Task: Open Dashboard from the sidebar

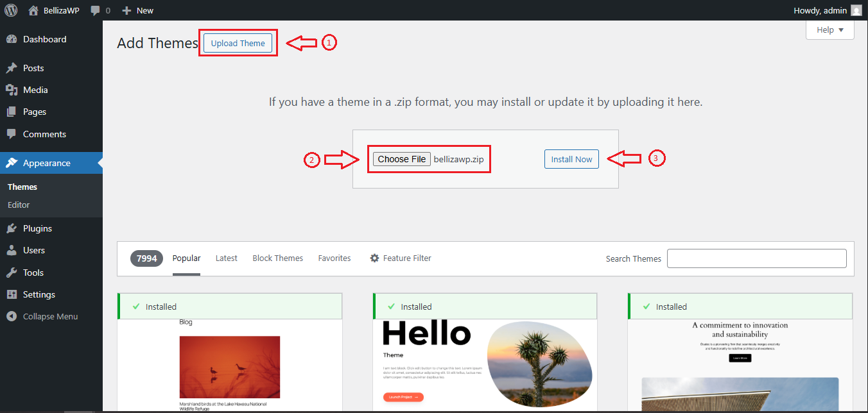Action: click(44, 39)
